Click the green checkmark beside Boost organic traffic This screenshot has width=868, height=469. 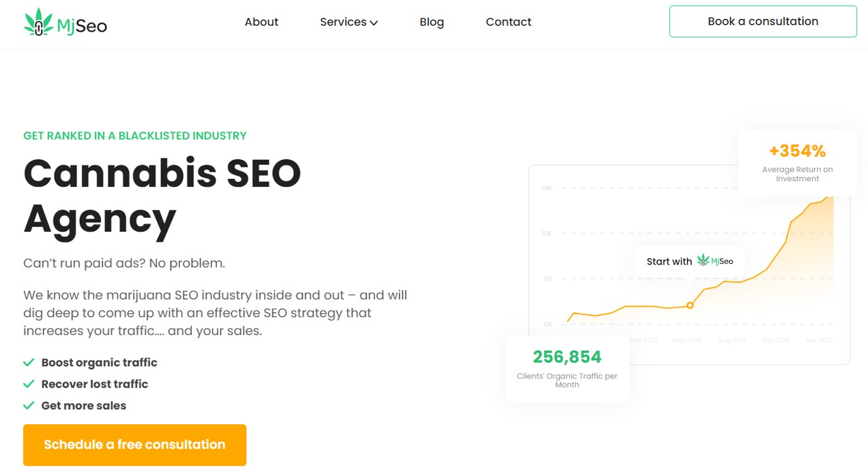(28, 363)
